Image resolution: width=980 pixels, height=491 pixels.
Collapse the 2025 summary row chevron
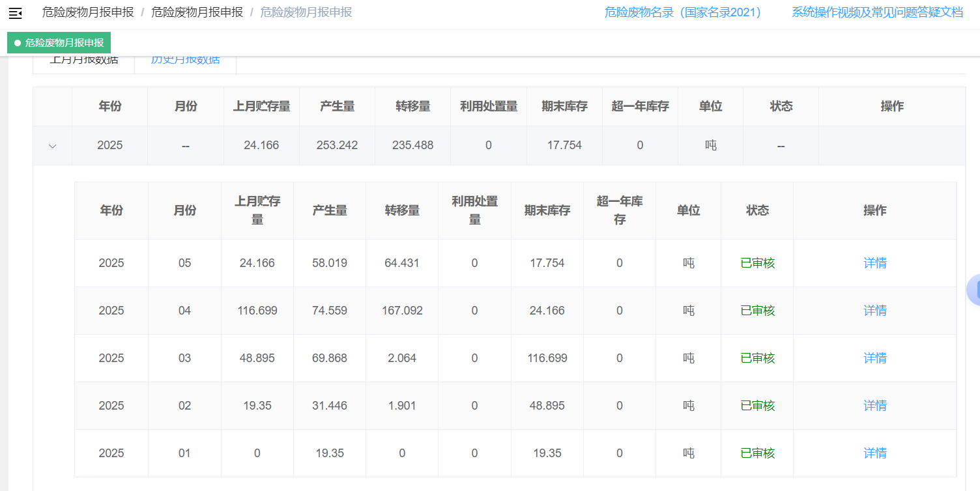tap(53, 146)
